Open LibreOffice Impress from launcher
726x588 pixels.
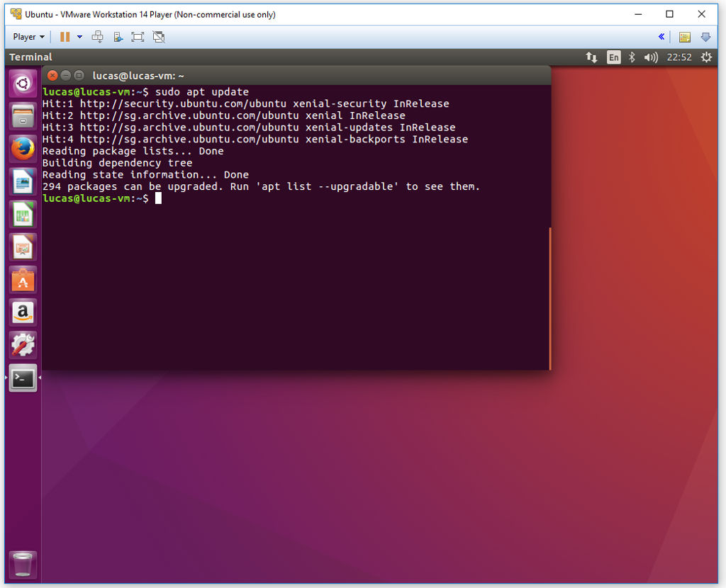coord(23,247)
